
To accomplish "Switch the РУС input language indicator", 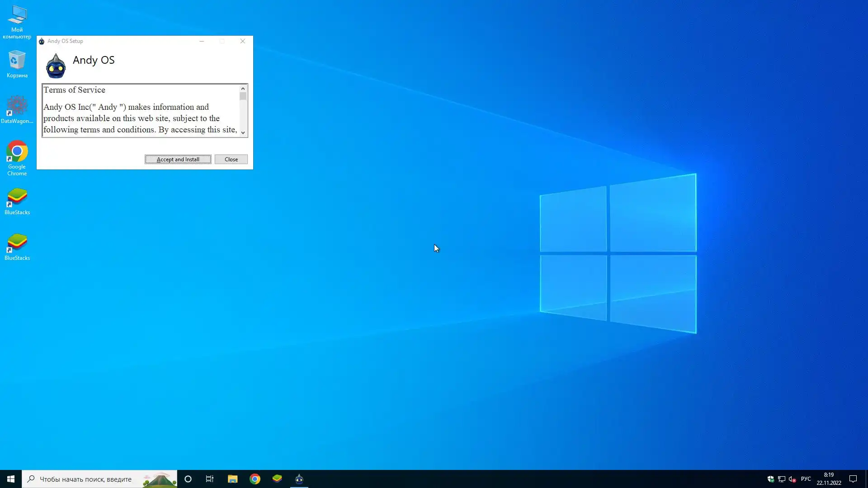I will (806, 479).
